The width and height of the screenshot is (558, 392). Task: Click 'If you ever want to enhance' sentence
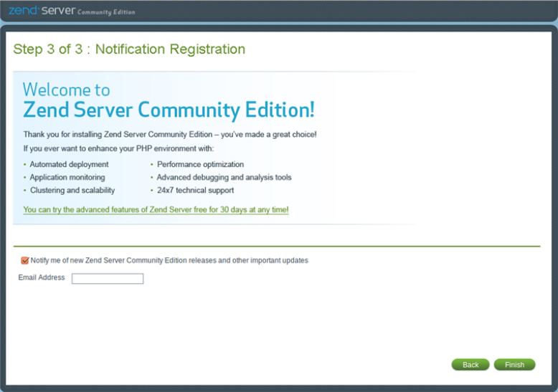[x=118, y=148]
